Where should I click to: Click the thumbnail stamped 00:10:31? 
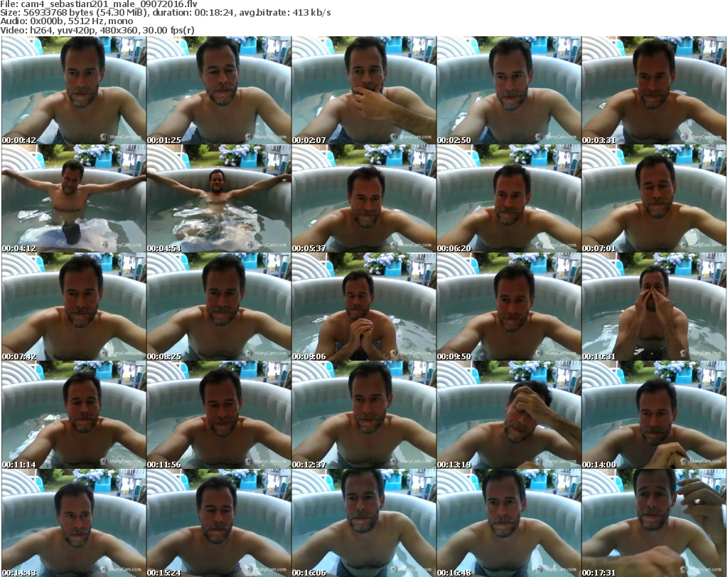pyautogui.click(x=653, y=307)
